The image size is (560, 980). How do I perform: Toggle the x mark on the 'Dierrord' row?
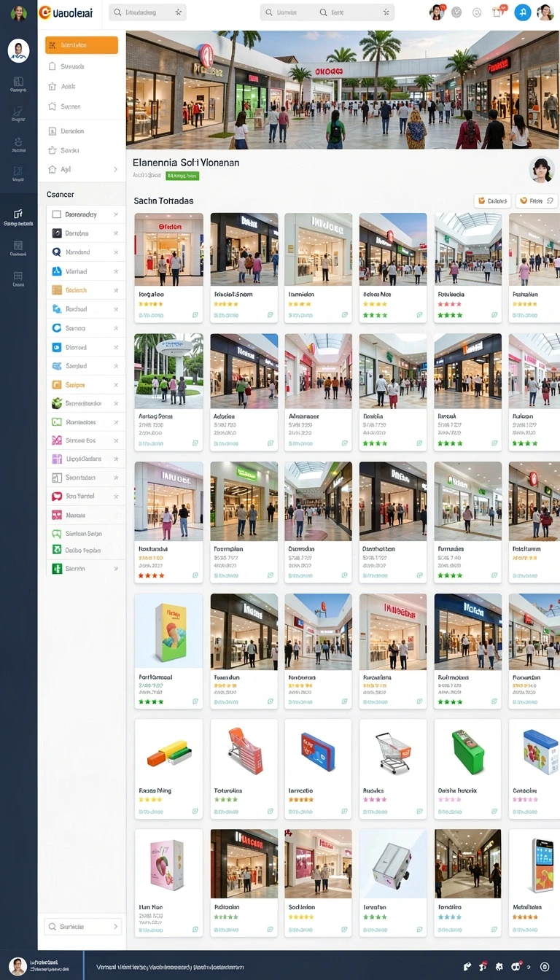tap(115, 347)
